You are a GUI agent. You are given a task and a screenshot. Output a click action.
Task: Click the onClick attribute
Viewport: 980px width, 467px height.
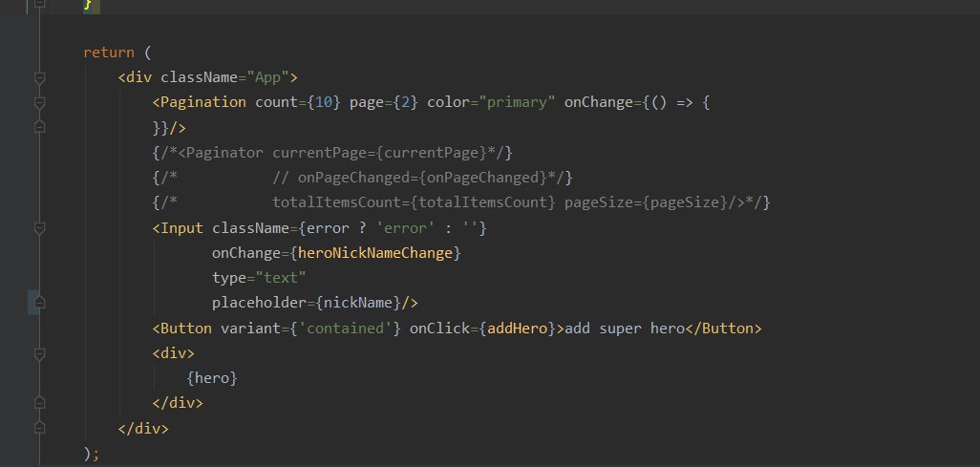[x=439, y=329]
